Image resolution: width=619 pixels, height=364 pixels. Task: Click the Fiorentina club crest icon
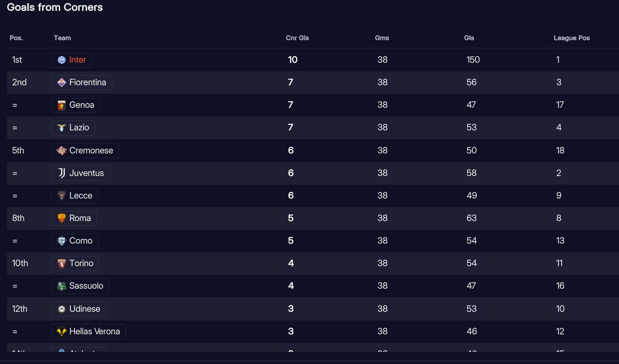coord(62,82)
